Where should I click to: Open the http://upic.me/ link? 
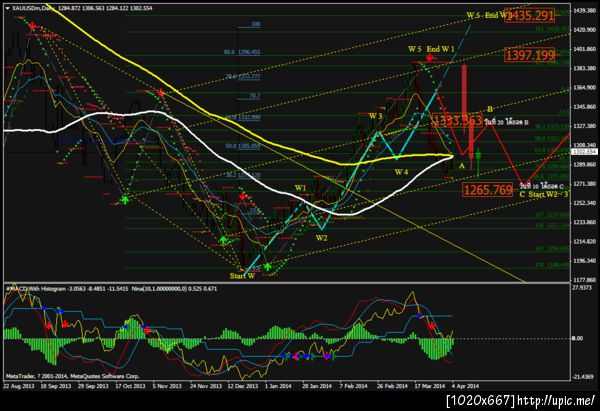(x=556, y=401)
